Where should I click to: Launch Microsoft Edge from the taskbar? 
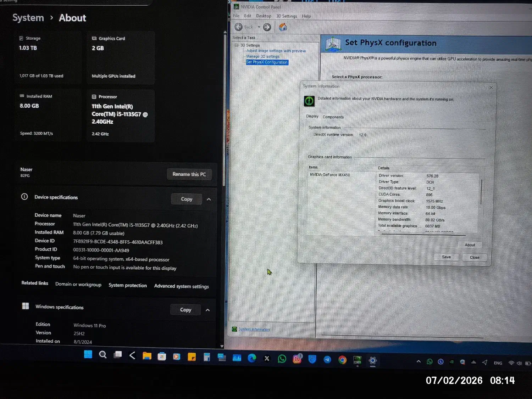pos(252,358)
